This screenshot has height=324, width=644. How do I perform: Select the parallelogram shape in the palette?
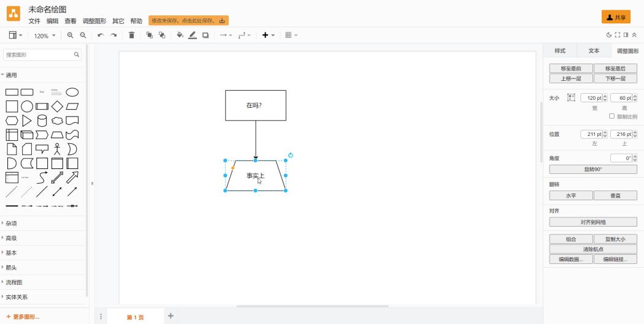[72, 106]
